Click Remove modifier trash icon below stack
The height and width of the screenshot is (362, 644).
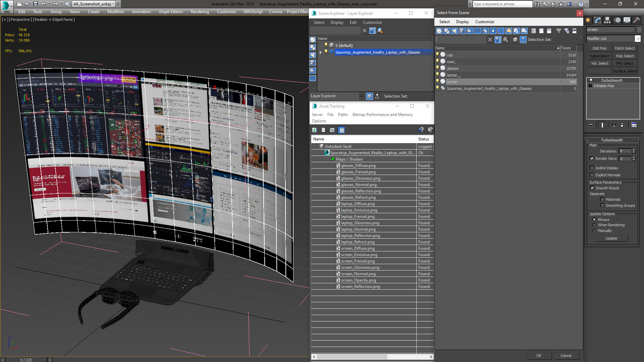622,125
